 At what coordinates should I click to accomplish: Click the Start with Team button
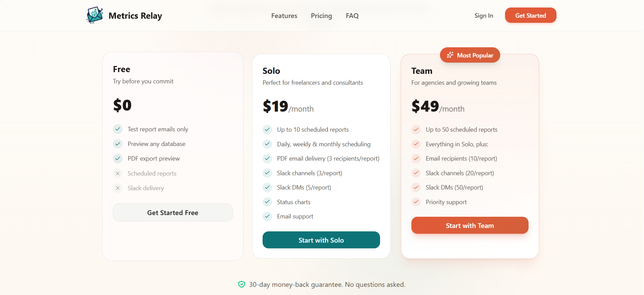click(x=470, y=225)
